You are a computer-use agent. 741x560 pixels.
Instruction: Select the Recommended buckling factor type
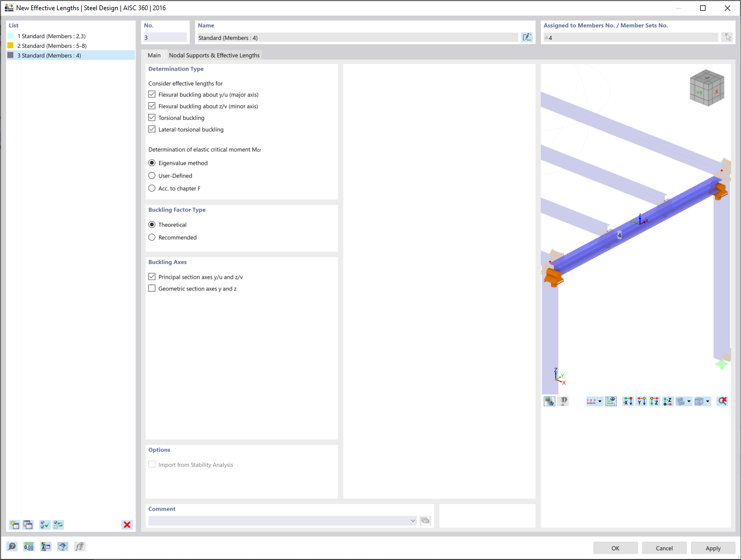tap(152, 237)
